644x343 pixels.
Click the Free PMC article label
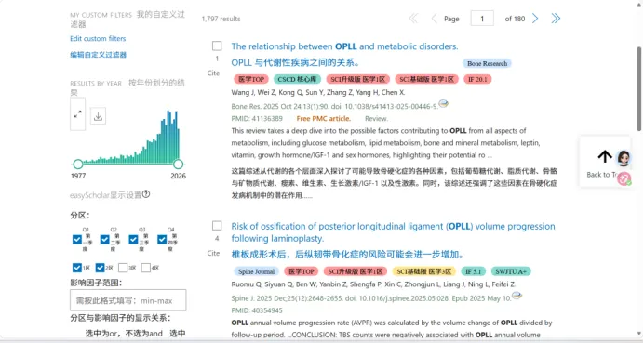[324, 119]
